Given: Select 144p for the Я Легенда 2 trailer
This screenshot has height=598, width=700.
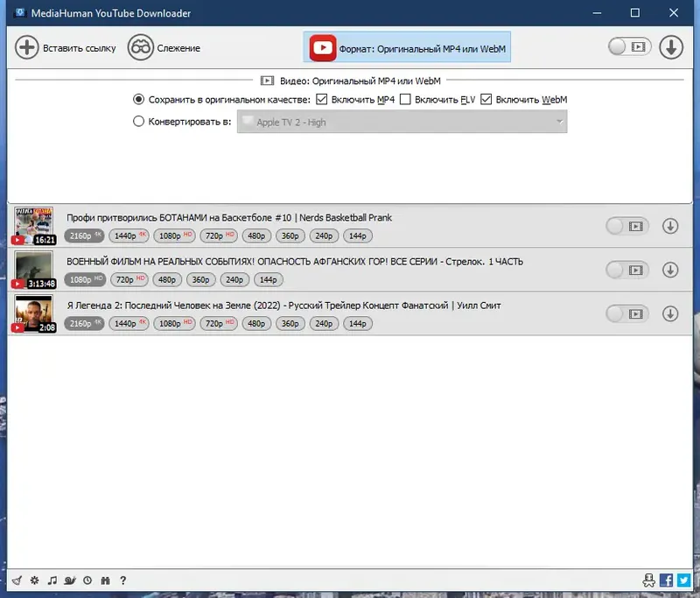Looking at the screenshot, I should pos(358,323).
